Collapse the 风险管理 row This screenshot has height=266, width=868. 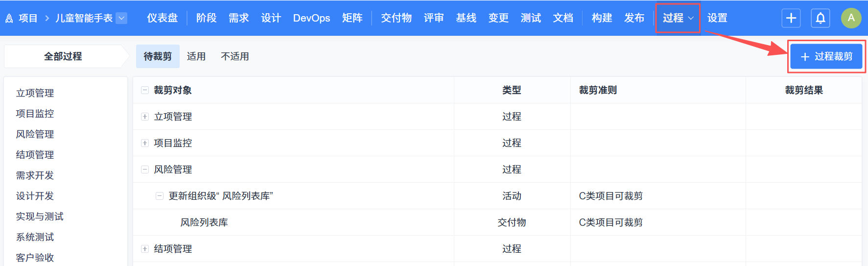point(145,169)
